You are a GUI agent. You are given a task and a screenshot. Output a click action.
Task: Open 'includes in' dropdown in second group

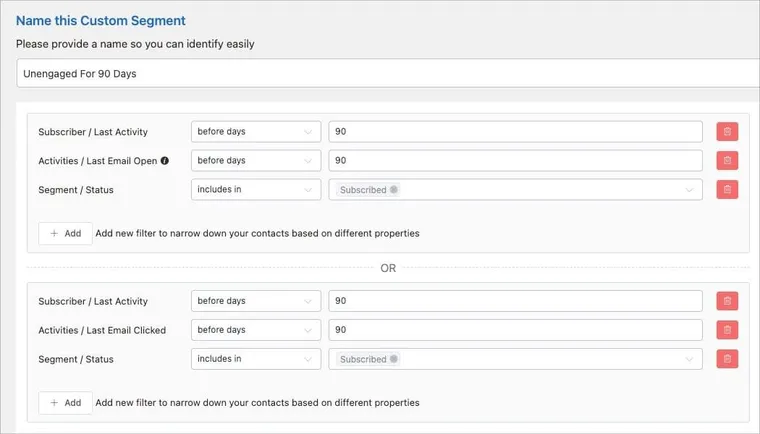click(256, 359)
